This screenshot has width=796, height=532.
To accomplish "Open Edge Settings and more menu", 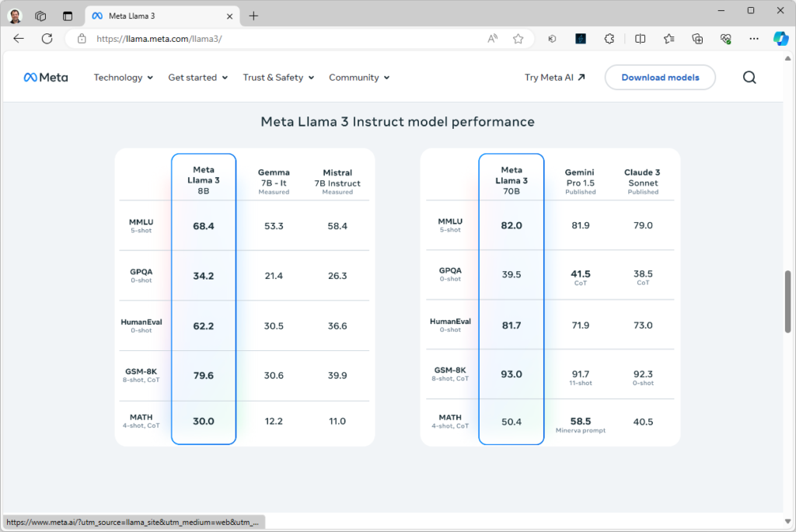I will (x=753, y=39).
